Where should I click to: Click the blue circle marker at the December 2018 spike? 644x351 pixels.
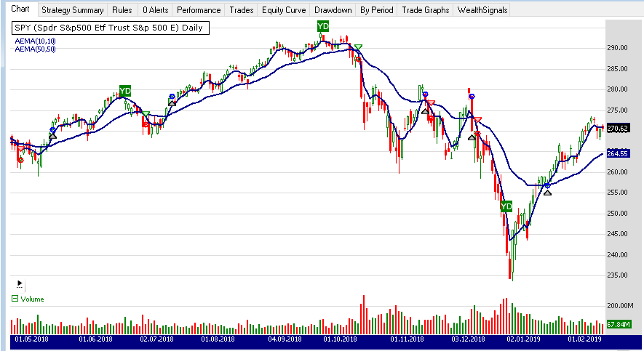472,96
